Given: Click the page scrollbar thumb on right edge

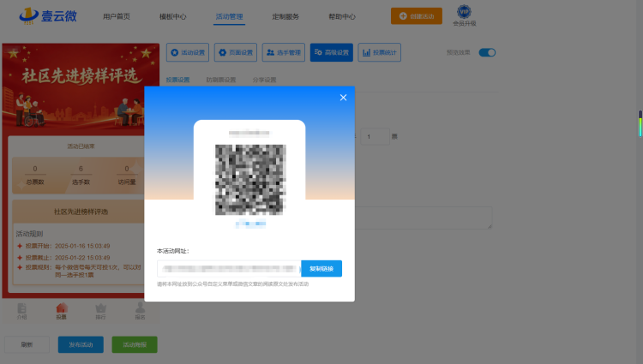Looking at the screenshot, I should tap(640, 123).
